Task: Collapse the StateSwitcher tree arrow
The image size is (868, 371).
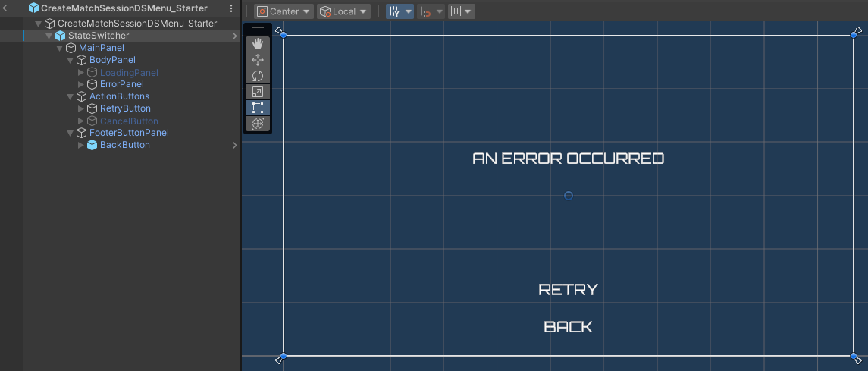Action: coord(49,36)
